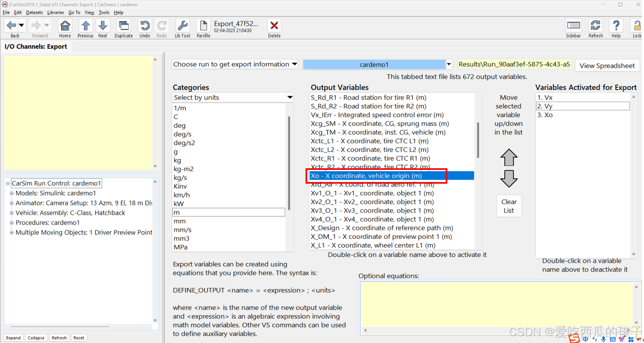Viewport: 644px width, 343px height.
Task: Select the 'km/h' units category
Action: pyautogui.click(x=182, y=195)
